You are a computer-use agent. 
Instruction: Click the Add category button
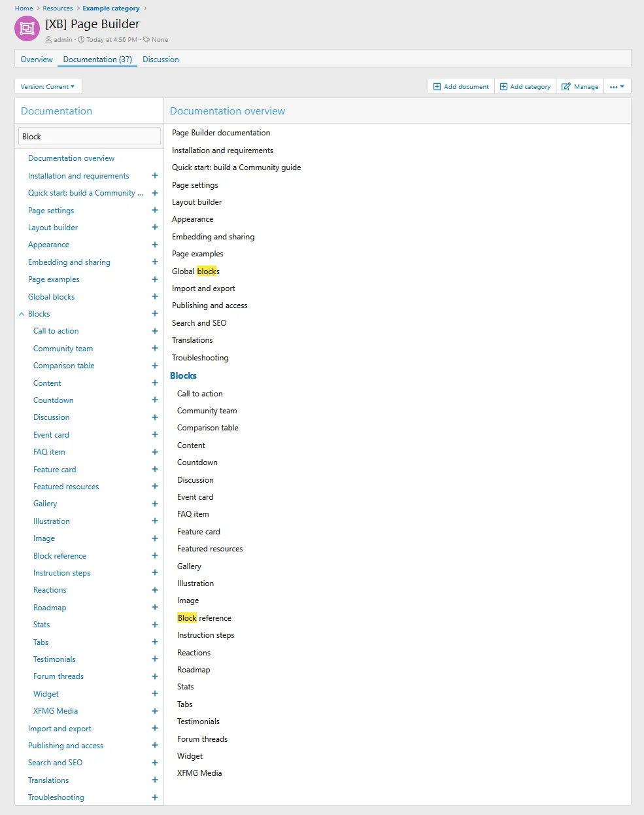click(x=525, y=86)
